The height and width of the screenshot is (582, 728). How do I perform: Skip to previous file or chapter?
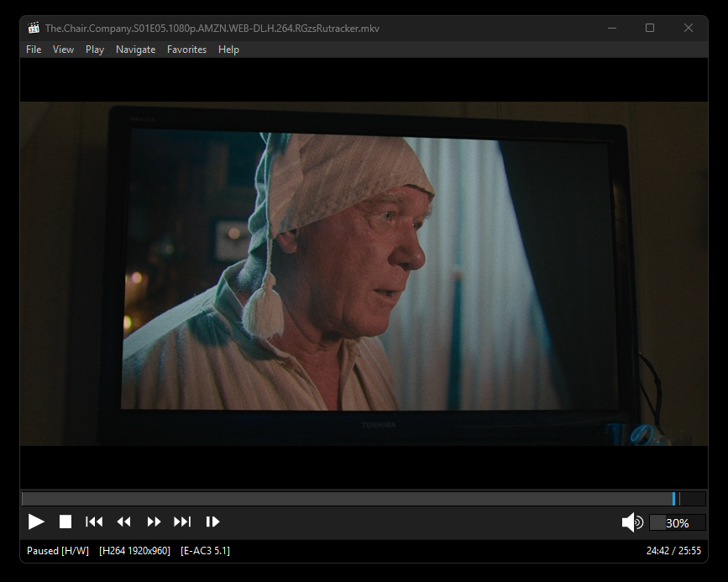(x=94, y=522)
